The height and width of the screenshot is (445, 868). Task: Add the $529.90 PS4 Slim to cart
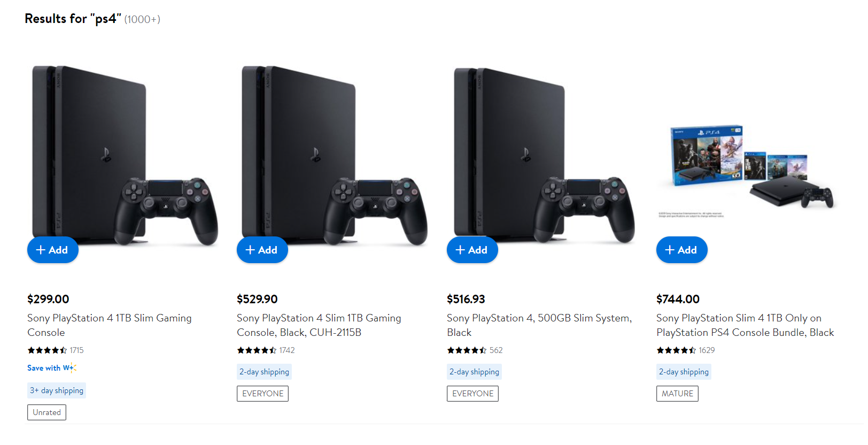pos(262,250)
